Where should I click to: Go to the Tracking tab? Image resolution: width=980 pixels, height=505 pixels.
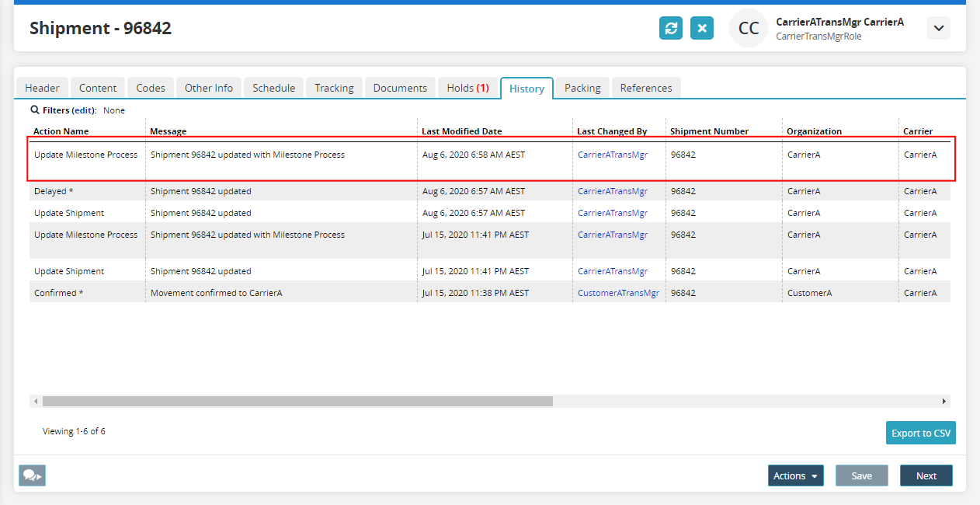point(334,88)
